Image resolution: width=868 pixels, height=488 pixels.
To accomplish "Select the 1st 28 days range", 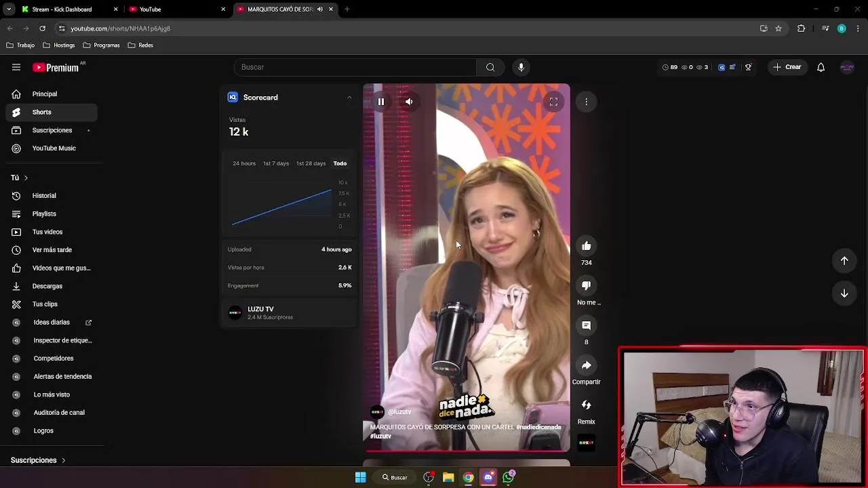I will coord(311,163).
